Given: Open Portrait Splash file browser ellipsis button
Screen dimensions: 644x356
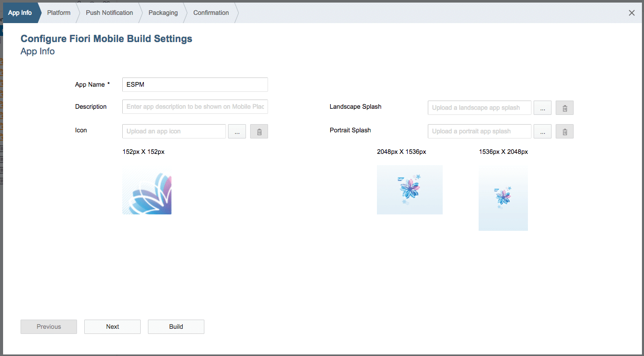Looking at the screenshot, I should pos(542,131).
